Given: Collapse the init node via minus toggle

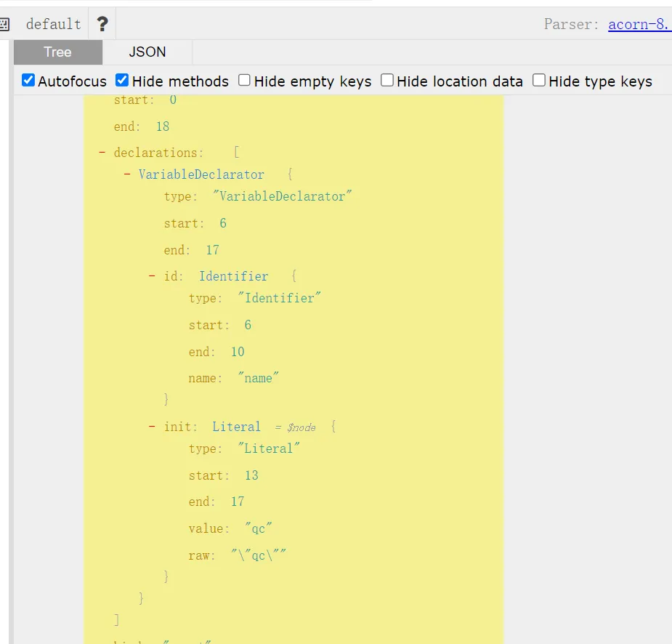Looking at the screenshot, I should 152,427.
